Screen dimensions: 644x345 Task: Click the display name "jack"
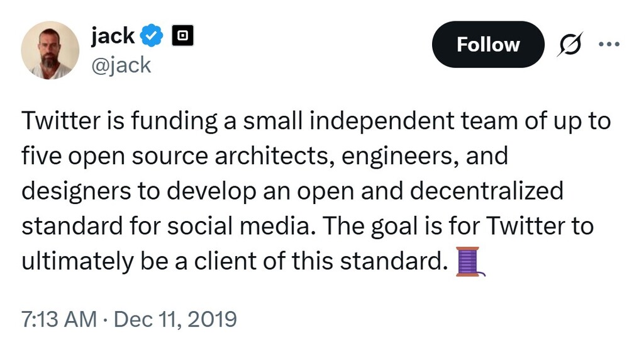[113, 36]
